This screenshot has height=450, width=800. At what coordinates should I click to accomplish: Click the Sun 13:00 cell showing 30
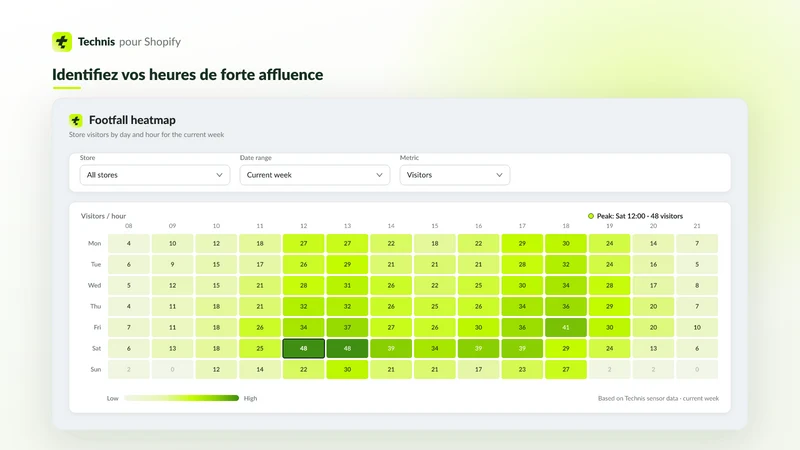[347, 369]
